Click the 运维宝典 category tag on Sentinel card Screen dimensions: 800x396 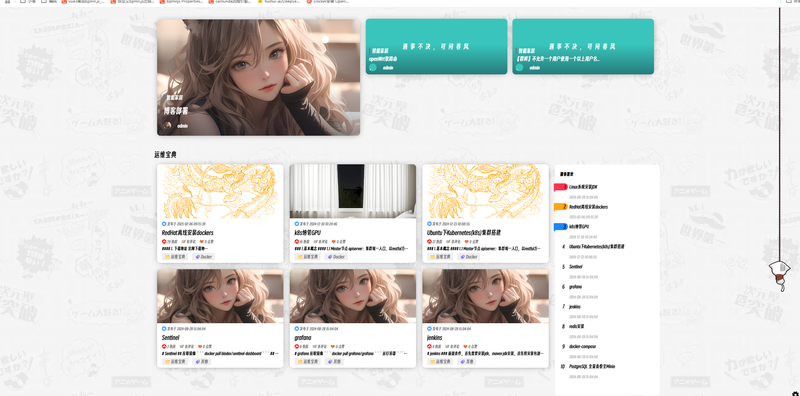(175, 361)
